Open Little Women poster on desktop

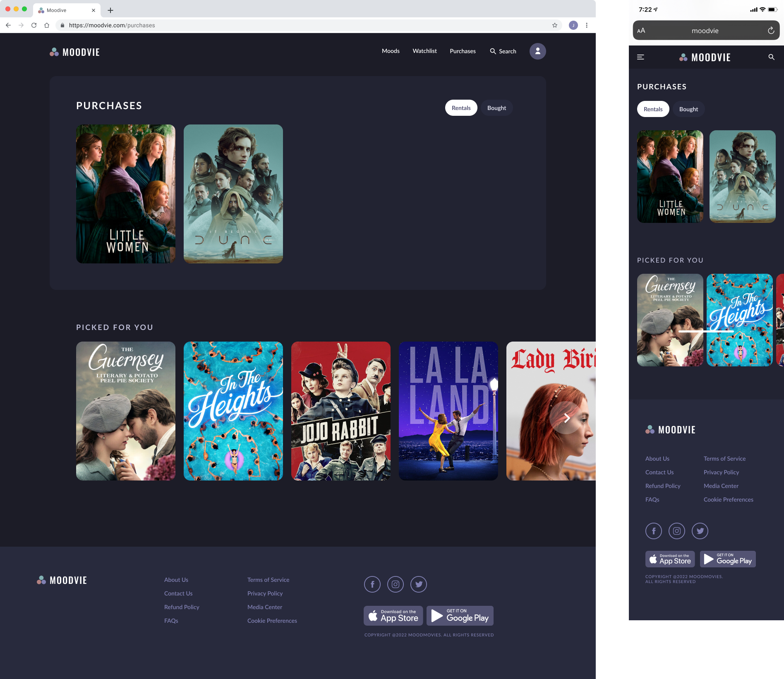[126, 194]
